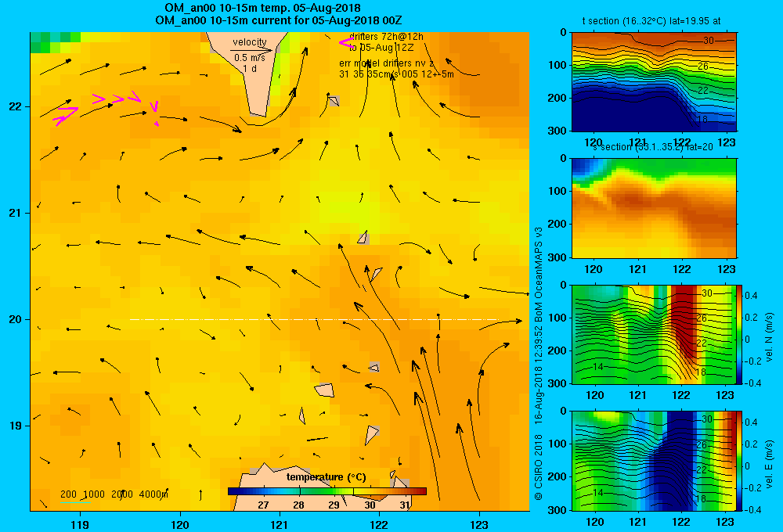The width and height of the screenshot is (783, 532).
Task: Click the '30' contour label in temperature section
Action: [708, 41]
